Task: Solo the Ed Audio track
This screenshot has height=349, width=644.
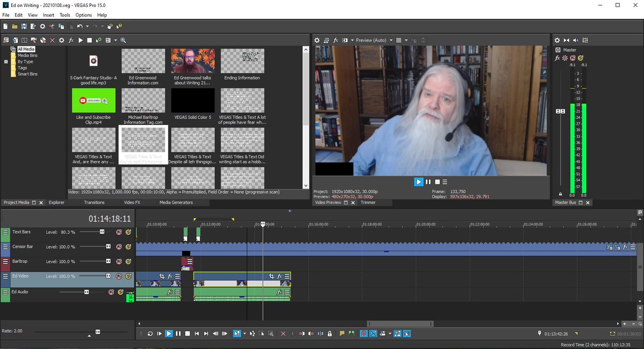Action: [120, 292]
